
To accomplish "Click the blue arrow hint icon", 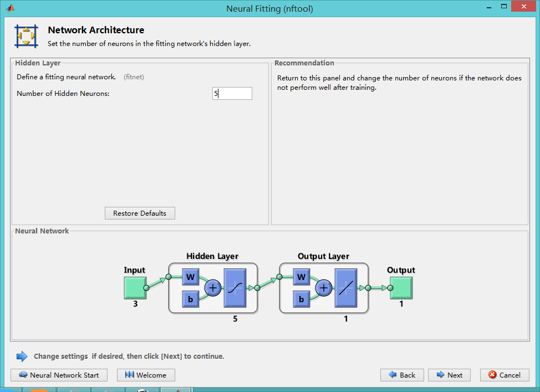I will pyautogui.click(x=22, y=356).
